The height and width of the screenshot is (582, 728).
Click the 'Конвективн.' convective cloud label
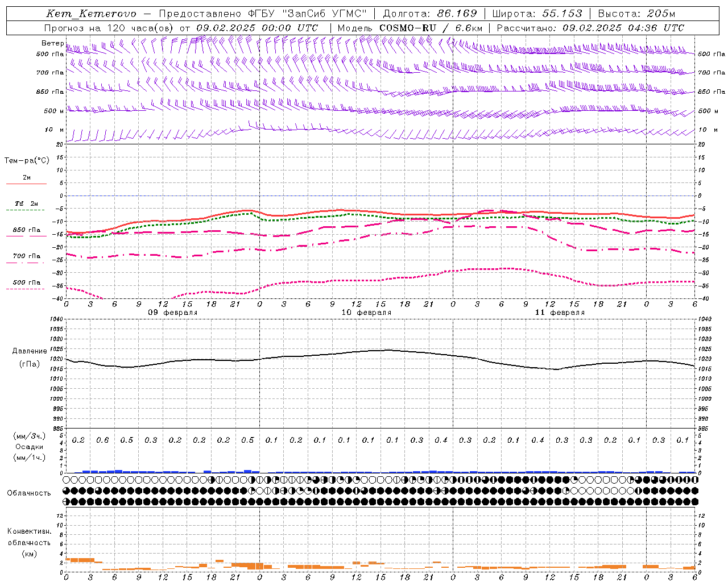click(x=30, y=531)
